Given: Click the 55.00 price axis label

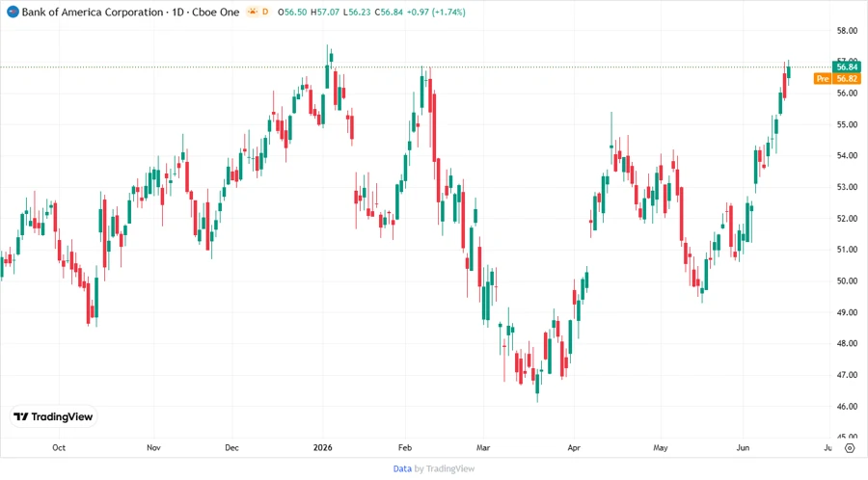Looking at the screenshot, I should (x=847, y=125).
